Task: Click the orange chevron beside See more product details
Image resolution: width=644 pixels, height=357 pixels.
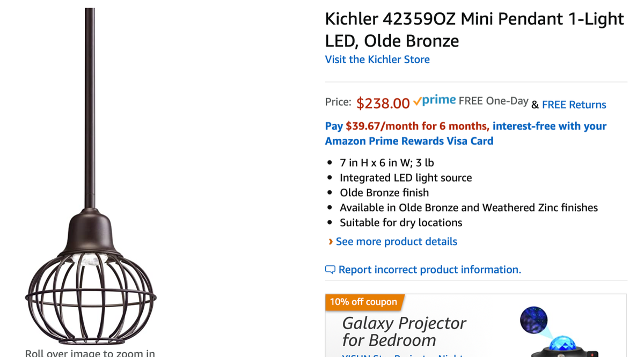Action: point(330,242)
